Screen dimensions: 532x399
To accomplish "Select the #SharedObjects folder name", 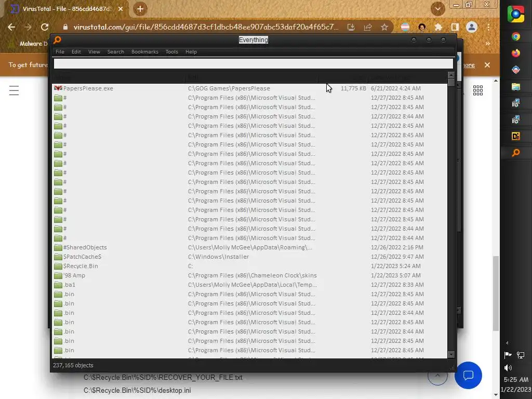I will click(85, 247).
